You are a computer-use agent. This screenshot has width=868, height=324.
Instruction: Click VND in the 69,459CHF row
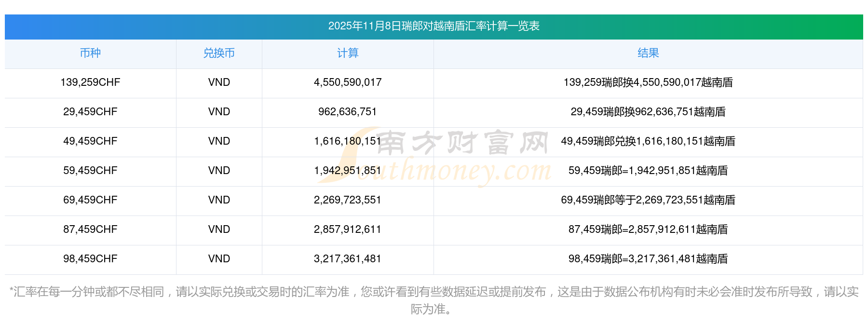(x=219, y=200)
